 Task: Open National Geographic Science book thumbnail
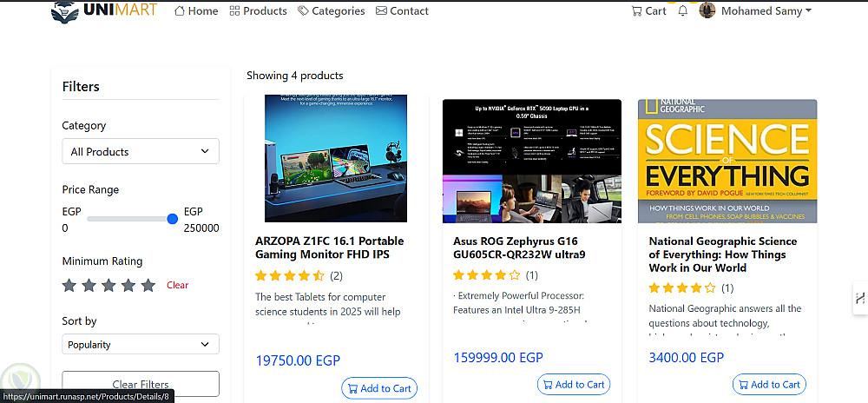727,161
